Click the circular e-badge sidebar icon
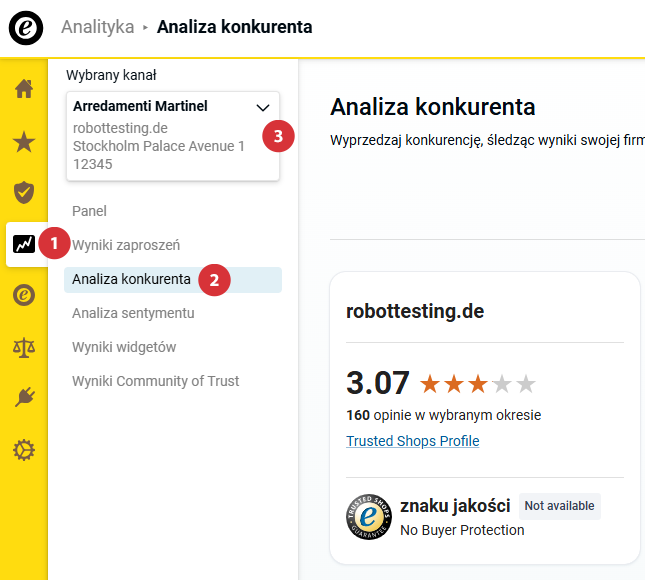Image resolution: width=645 pixels, height=580 pixels. pyautogui.click(x=24, y=295)
